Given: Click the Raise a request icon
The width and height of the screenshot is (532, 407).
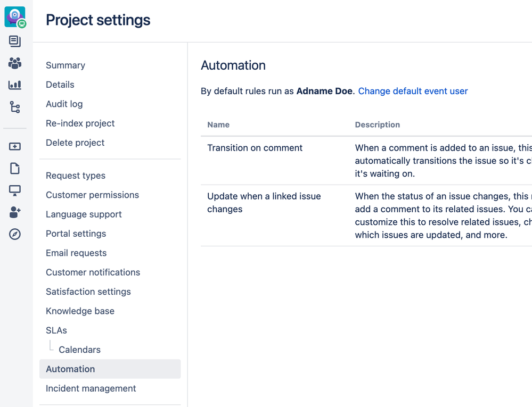Looking at the screenshot, I should pyautogui.click(x=15, y=147).
